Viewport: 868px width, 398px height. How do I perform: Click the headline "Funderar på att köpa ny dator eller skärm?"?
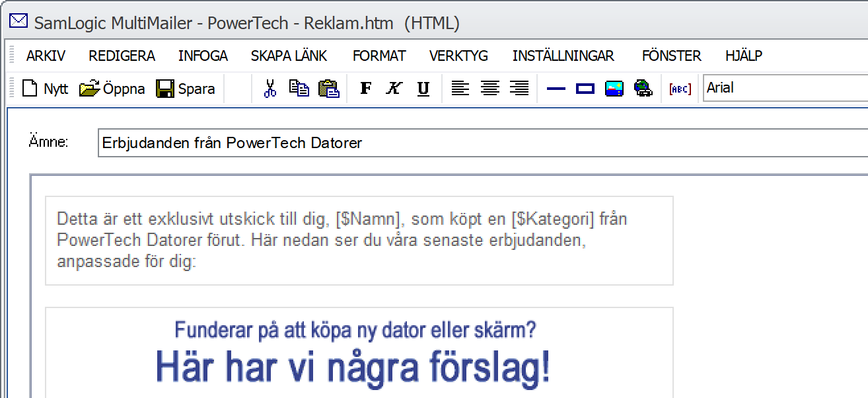(355, 329)
